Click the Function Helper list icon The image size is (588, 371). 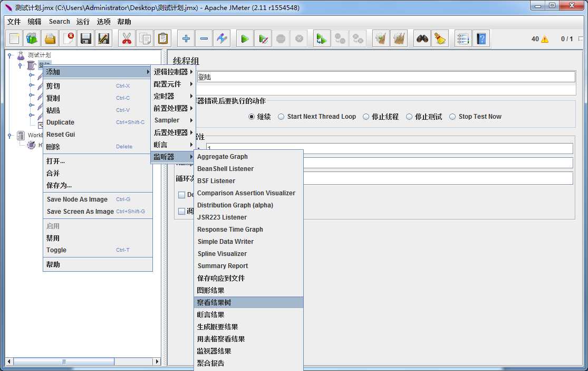tap(463, 39)
